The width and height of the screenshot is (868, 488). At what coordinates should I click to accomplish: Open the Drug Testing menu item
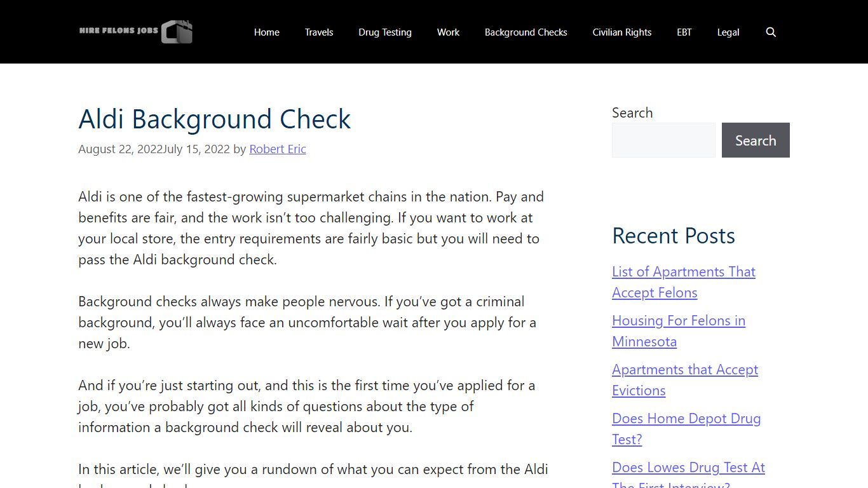[x=385, y=32]
